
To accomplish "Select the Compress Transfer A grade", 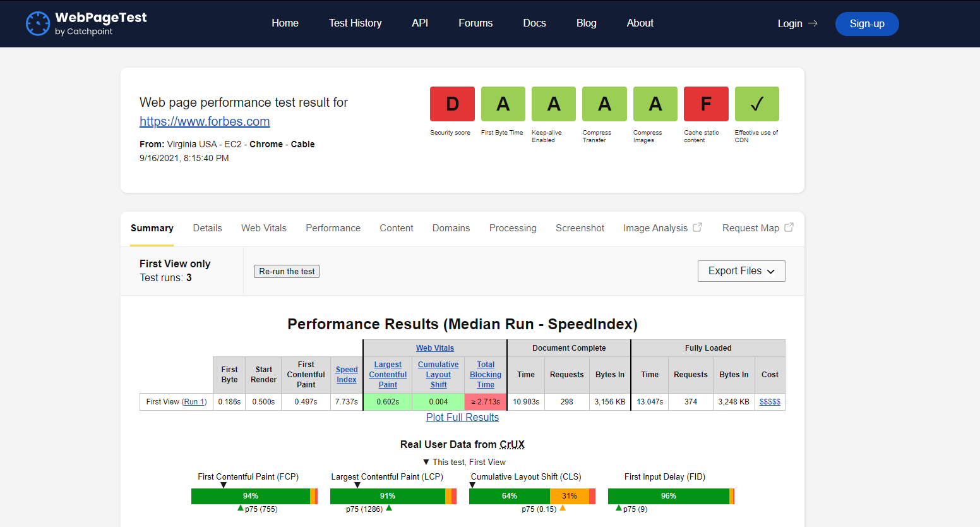I will (604, 104).
